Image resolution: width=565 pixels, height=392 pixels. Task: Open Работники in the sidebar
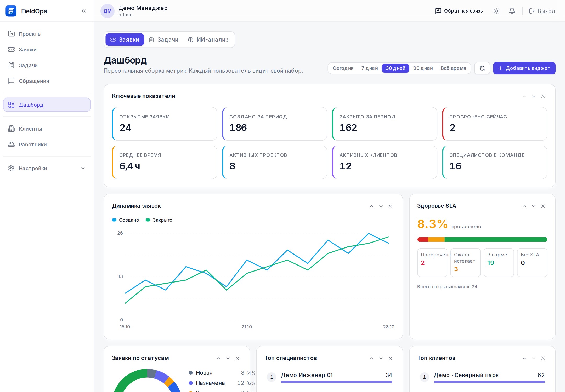(x=47, y=145)
